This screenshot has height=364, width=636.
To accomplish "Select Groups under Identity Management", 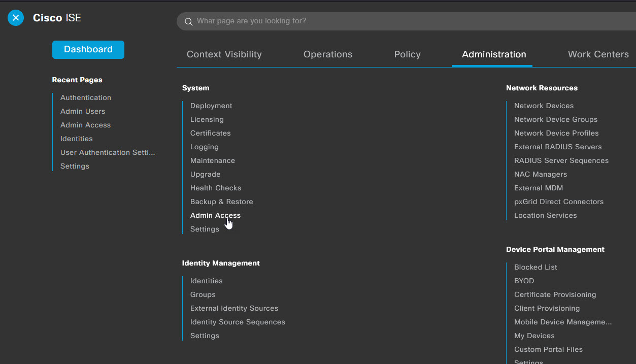I will pyautogui.click(x=203, y=294).
